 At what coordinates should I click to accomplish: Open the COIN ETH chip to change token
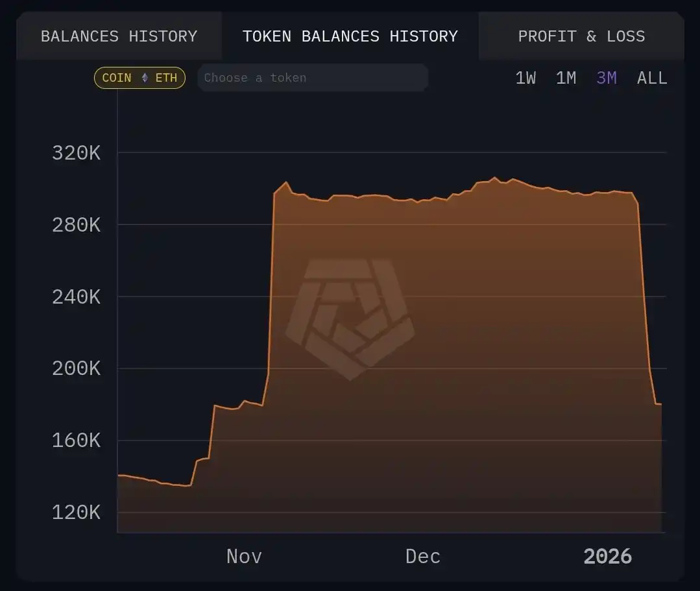[x=139, y=77]
